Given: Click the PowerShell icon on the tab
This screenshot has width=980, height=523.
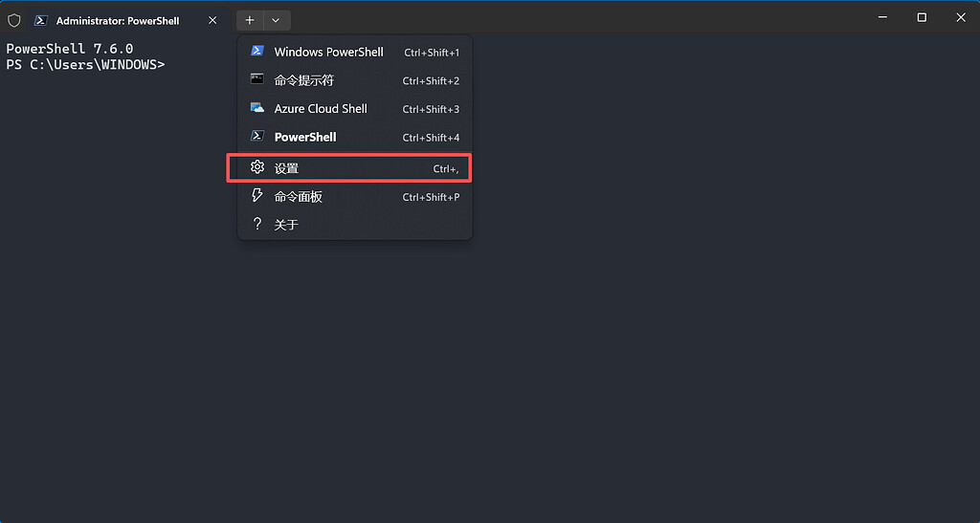Looking at the screenshot, I should pos(41,21).
